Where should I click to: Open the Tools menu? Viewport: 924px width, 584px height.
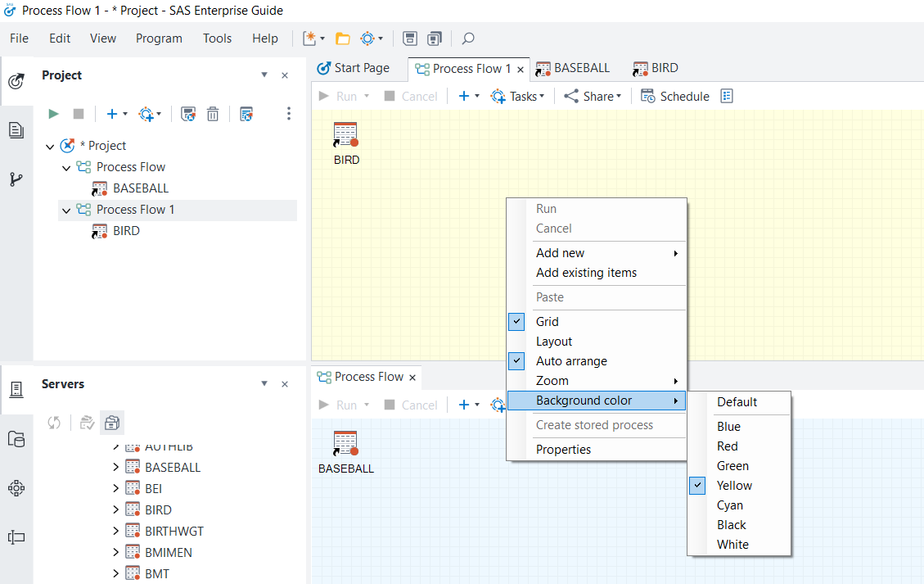(x=217, y=38)
